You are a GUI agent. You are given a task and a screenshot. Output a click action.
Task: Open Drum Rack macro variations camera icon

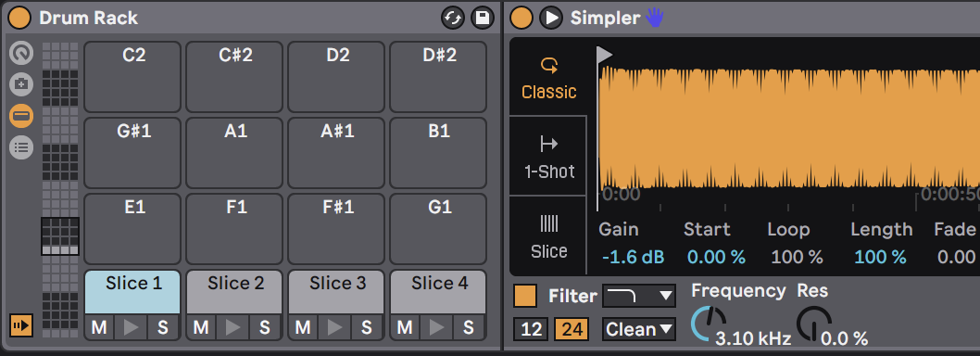pyautogui.click(x=21, y=83)
